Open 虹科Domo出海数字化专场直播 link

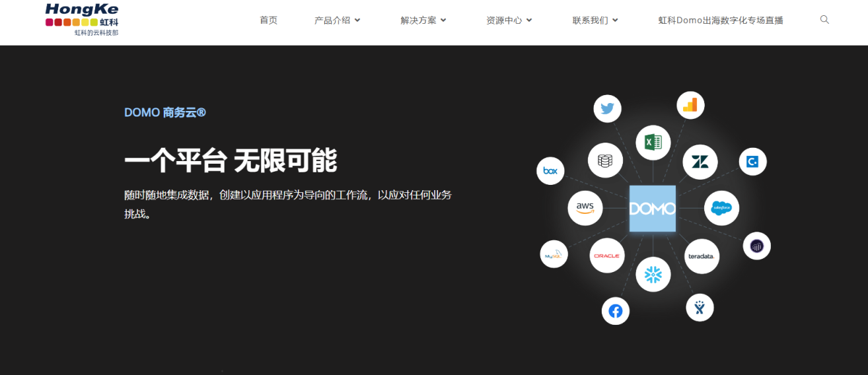point(721,20)
